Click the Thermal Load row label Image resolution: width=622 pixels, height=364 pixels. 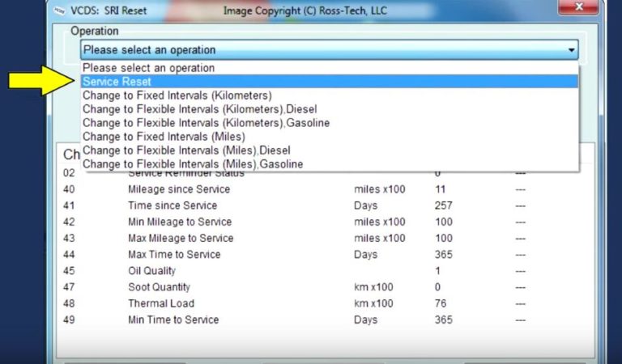pyautogui.click(x=161, y=303)
